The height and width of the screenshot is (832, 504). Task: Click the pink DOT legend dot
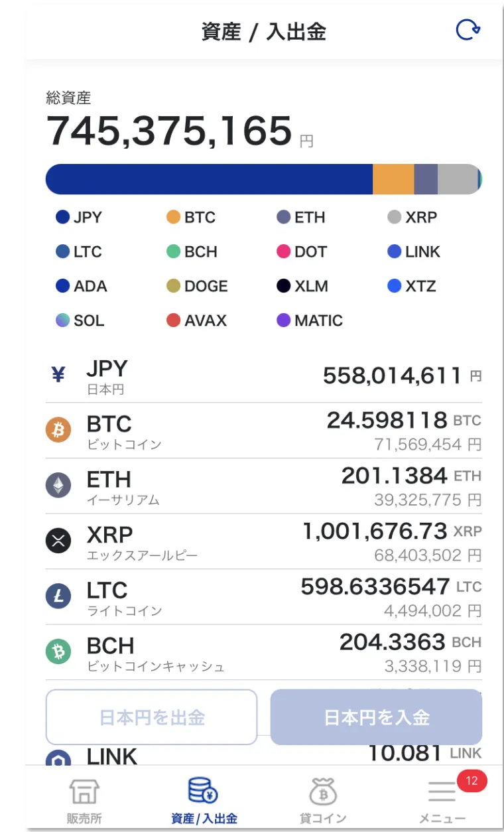pos(284,252)
